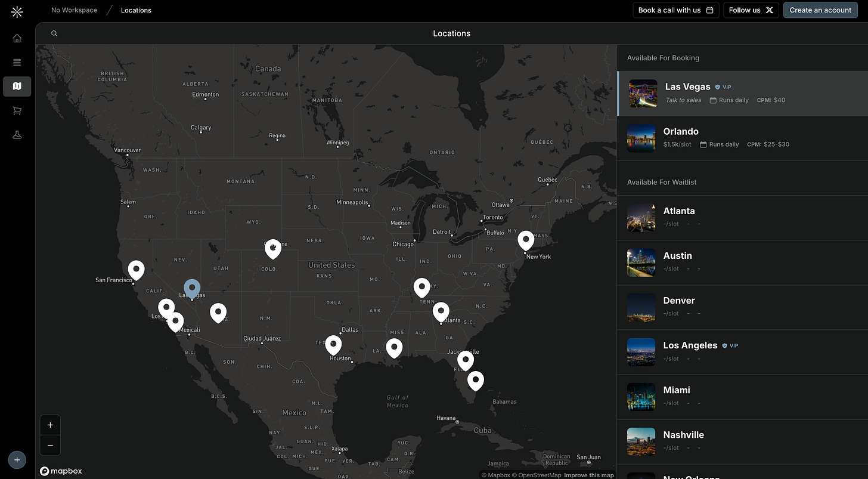The image size is (868, 479).
Task: Click Book a call with us
Action: click(676, 10)
